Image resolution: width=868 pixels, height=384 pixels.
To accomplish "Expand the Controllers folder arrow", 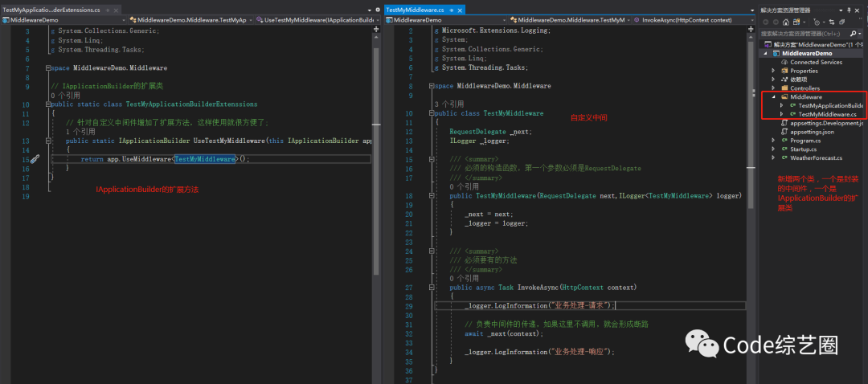I will click(x=773, y=88).
